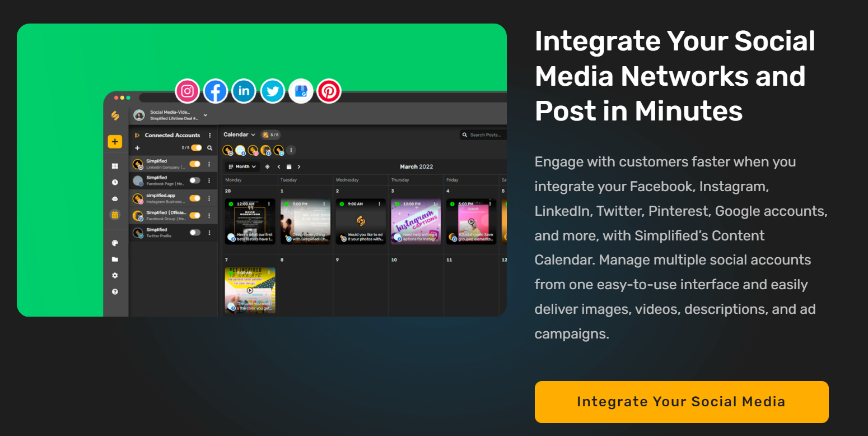
Task: Click the Twitter icon badge
Action: (x=273, y=91)
